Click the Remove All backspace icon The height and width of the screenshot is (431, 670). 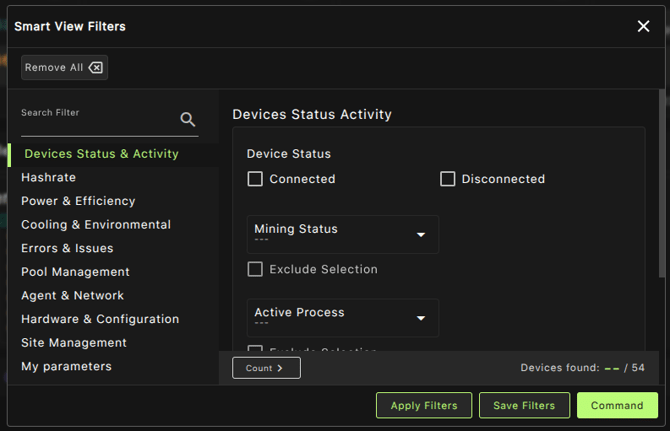tap(95, 68)
